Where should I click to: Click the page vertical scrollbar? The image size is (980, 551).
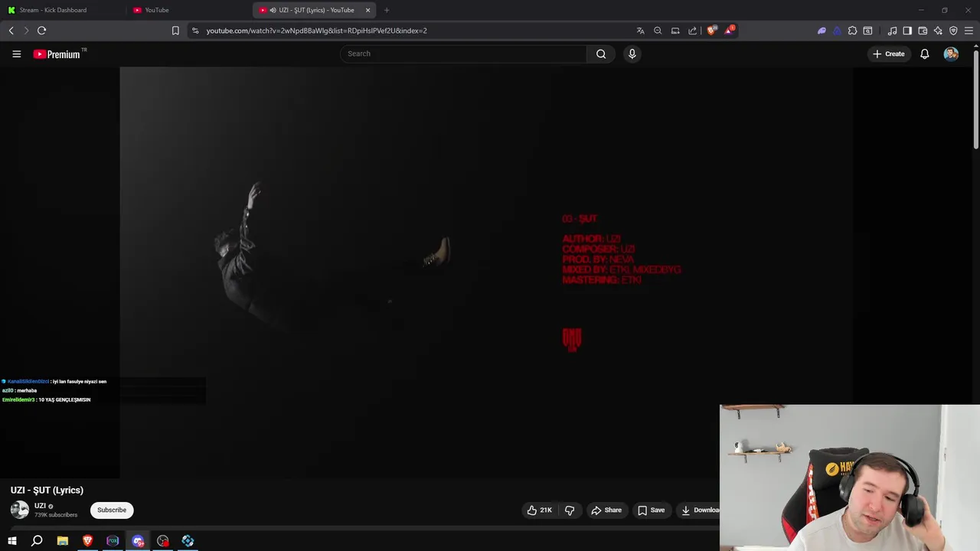point(975,98)
